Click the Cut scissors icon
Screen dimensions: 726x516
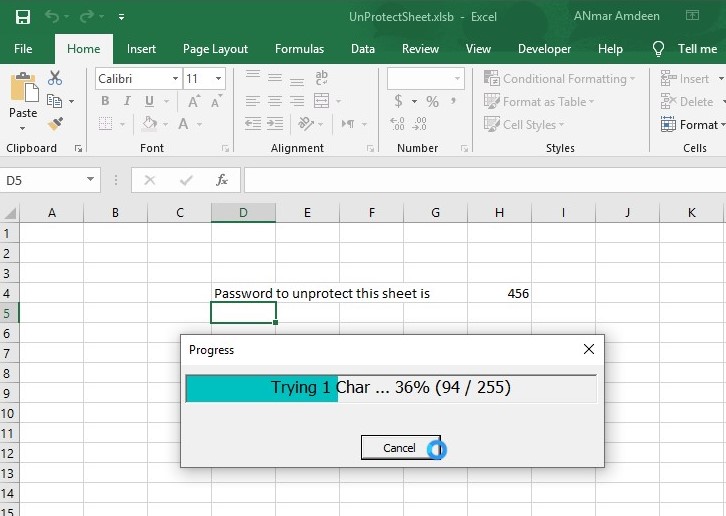(x=55, y=78)
